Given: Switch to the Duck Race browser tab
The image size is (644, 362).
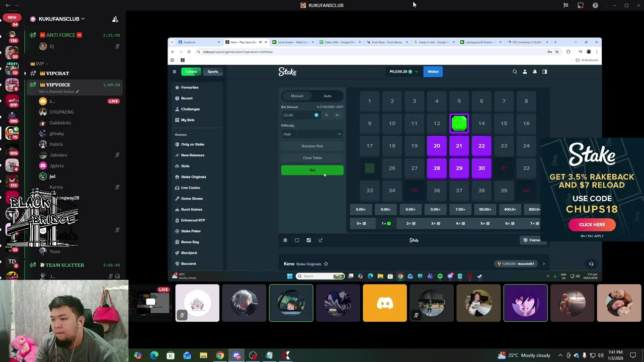Looking at the screenshot, I should tap(387, 42).
